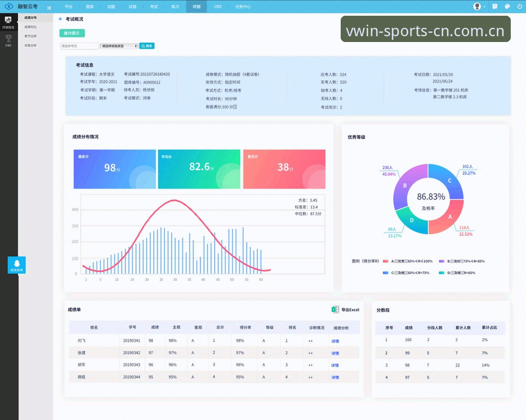Click the red A donut segment
526x420 pixels.
pos(448,218)
